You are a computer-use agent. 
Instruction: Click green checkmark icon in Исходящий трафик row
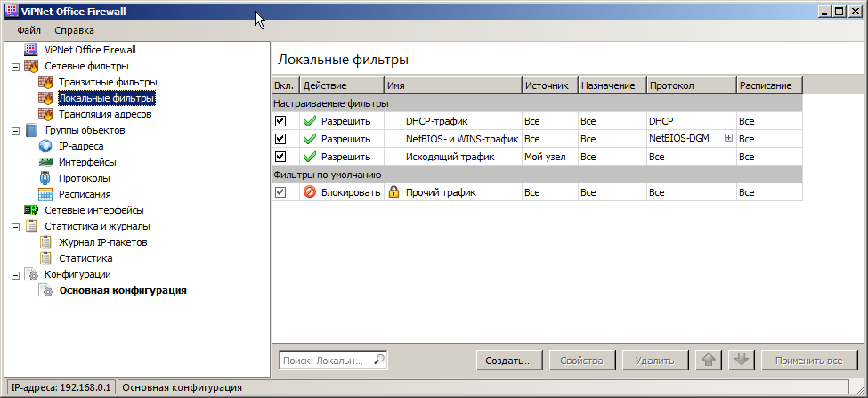point(310,157)
